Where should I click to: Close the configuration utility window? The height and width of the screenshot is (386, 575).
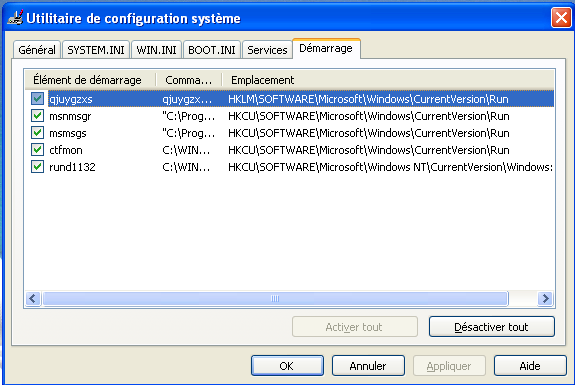561,17
